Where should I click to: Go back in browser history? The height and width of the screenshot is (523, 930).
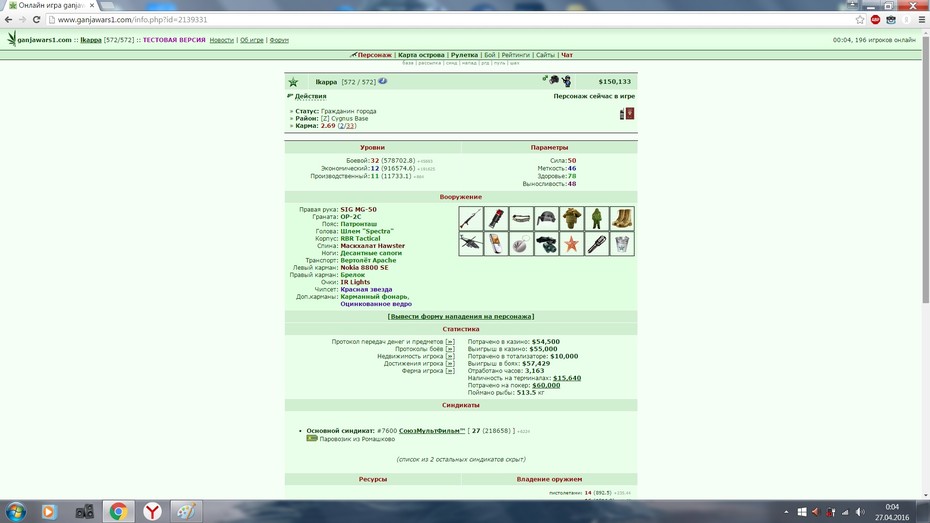click(8, 20)
